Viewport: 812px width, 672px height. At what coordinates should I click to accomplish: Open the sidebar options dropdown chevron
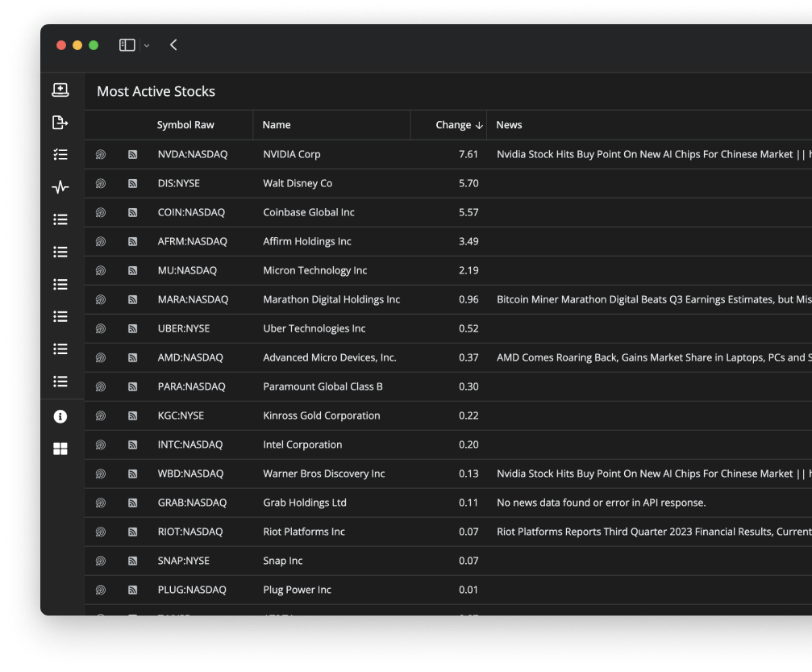[x=147, y=46]
